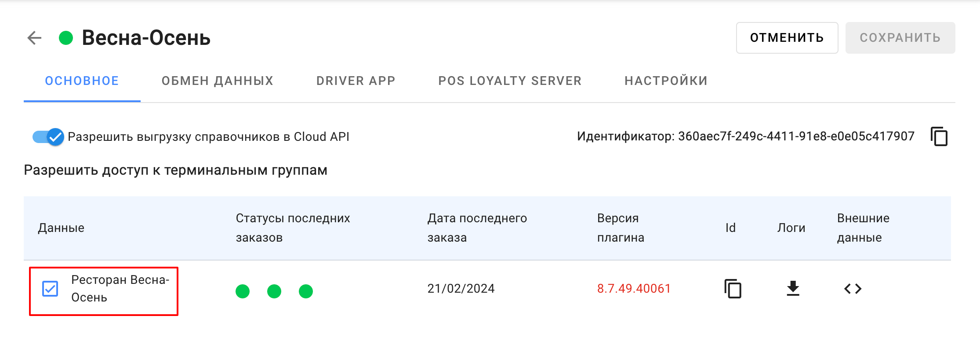Go to the Настройки tab
Image resolution: width=980 pixels, height=338 pixels.
(666, 81)
